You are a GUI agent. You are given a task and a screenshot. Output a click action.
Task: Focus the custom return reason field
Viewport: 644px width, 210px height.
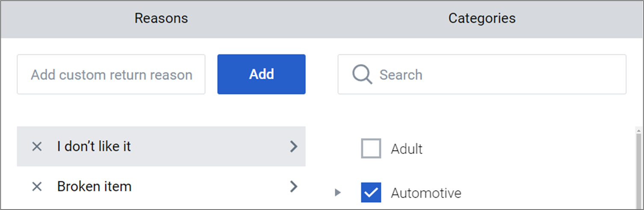point(111,75)
